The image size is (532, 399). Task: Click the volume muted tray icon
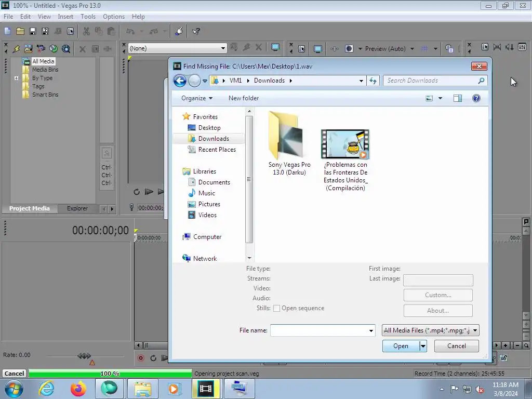(x=480, y=390)
